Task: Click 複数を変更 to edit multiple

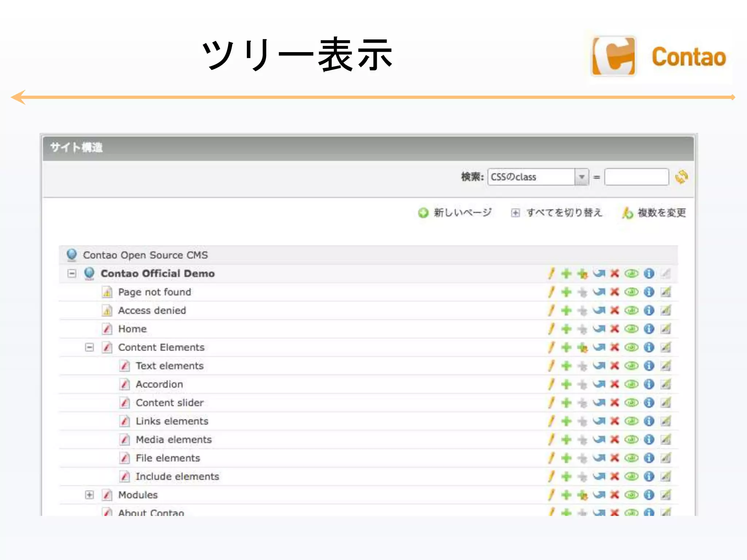Action: (x=654, y=213)
